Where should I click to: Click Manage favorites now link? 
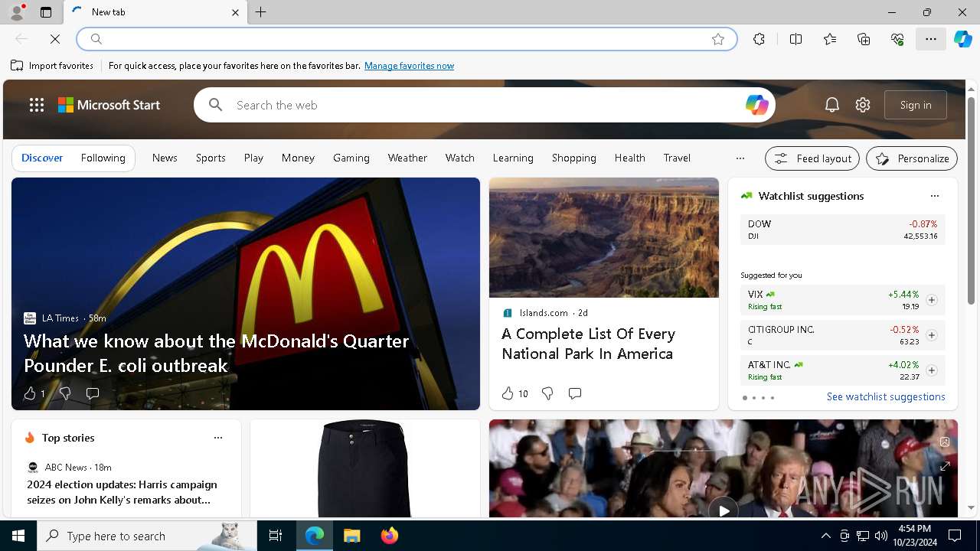point(409,66)
